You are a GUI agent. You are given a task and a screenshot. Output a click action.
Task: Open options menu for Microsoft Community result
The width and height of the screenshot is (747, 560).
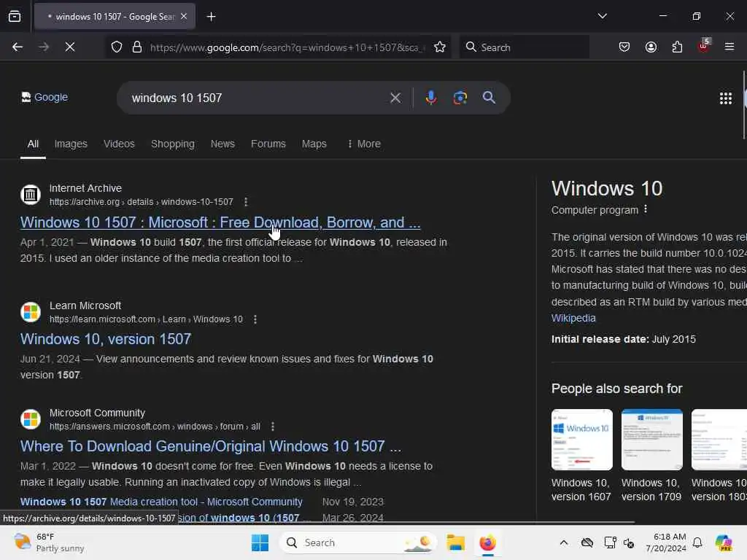pyautogui.click(x=273, y=426)
